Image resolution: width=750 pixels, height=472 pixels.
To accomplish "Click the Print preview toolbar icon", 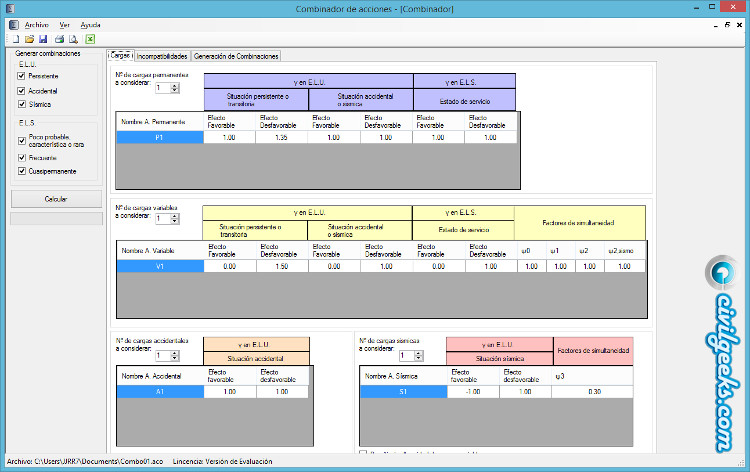I will (74, 39).
